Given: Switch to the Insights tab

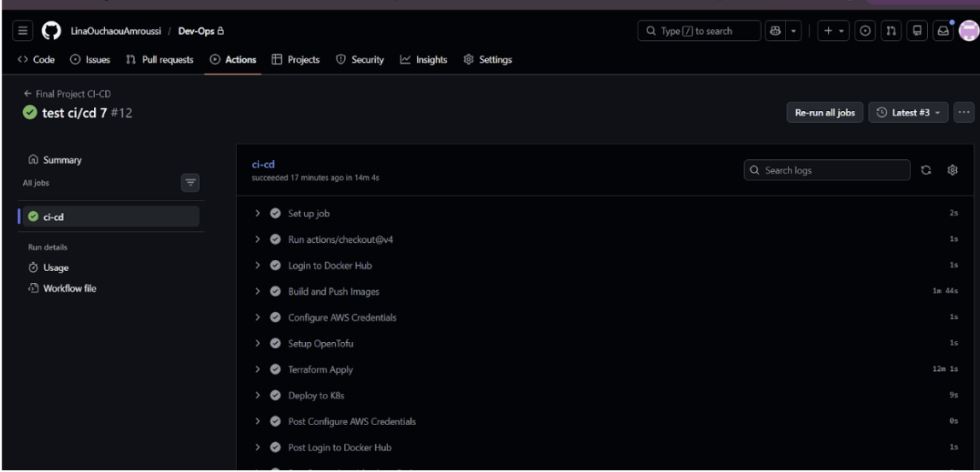Looking at the screenshot, I should tap(424, 60).
